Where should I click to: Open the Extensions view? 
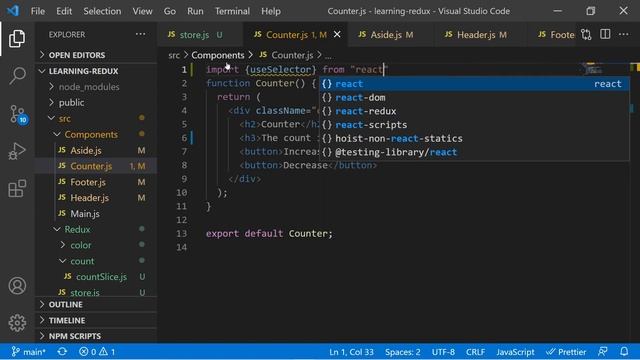[17, 188]
